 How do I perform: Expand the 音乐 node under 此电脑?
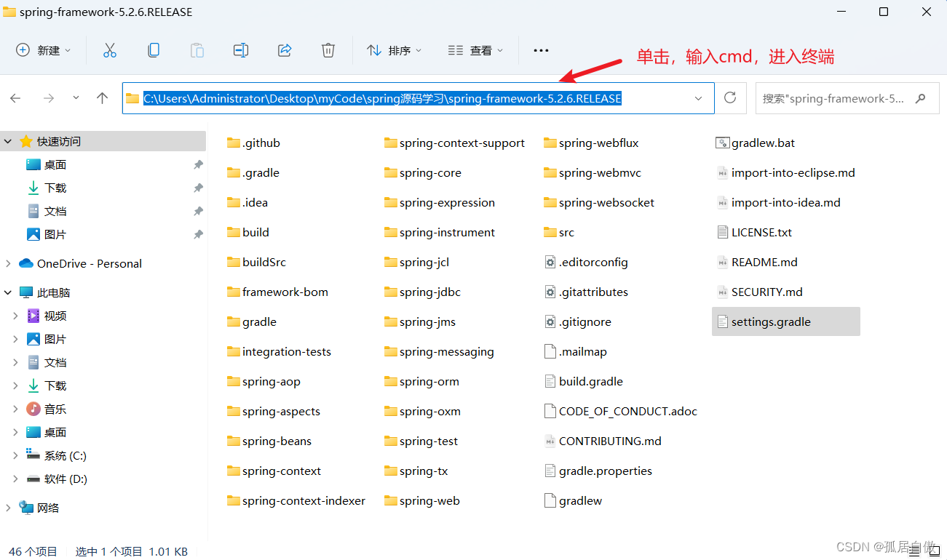pyautogui.click(x=15, y=409)
